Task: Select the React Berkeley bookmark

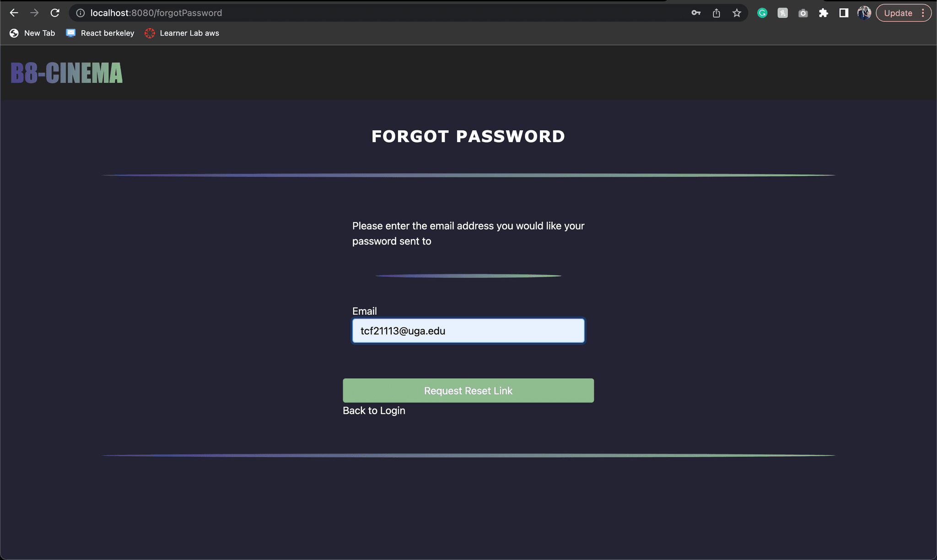Action: click(x=100, y=32)
